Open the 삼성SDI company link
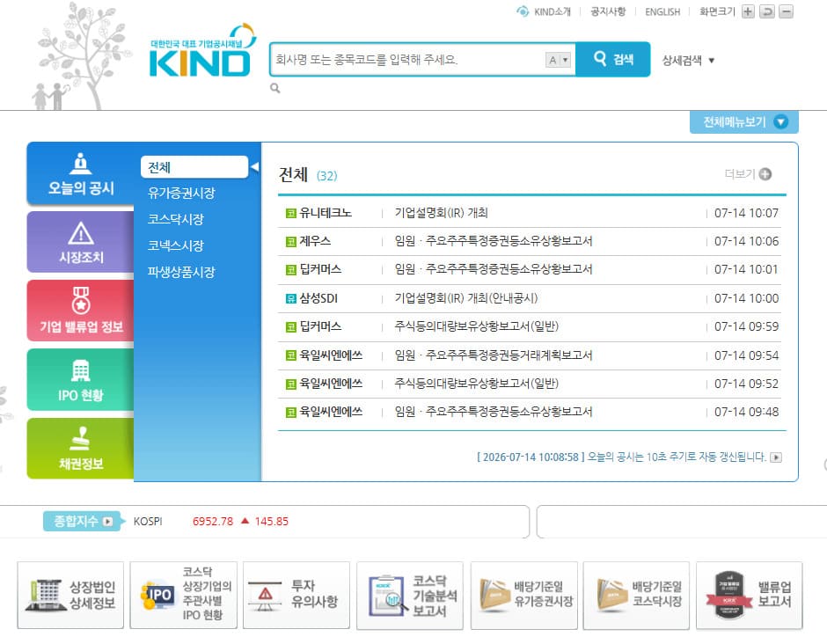The width and height of the screenshot is (827, 644). pyautogui.click(x=318, y=298)
